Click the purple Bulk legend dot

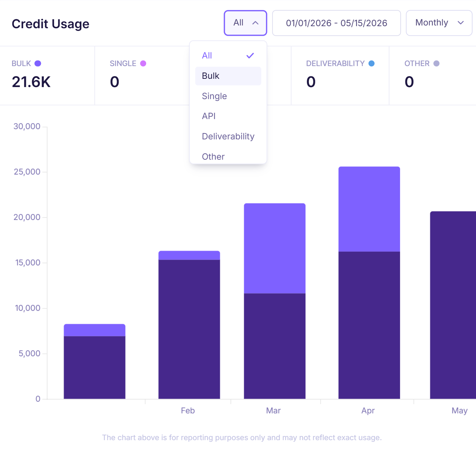point(38,63)
